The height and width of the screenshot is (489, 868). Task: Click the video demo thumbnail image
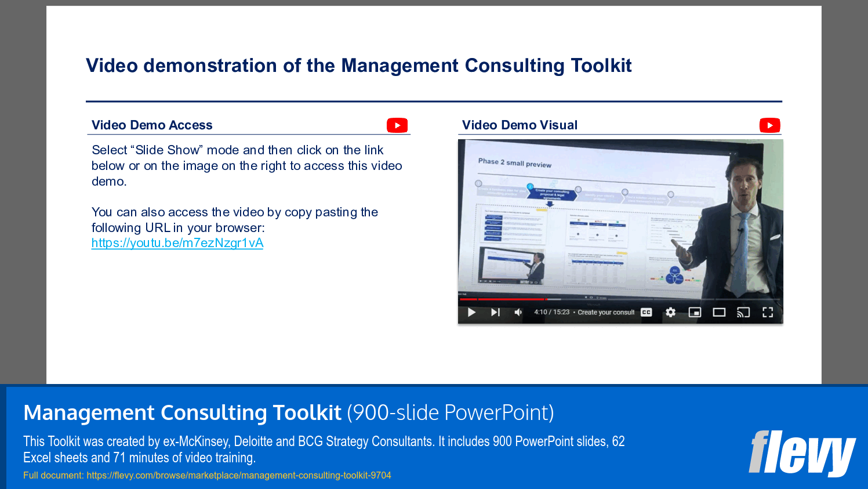pyautogui.click(x=620, y=231)
